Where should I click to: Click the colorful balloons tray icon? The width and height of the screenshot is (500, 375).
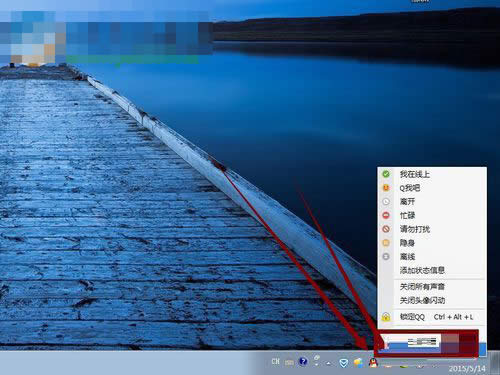pos(359,363)
